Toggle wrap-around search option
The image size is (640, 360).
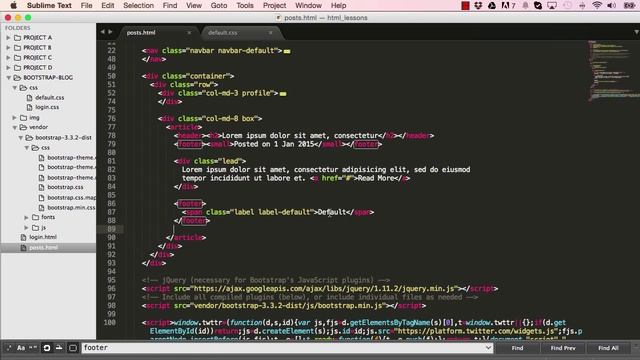(47, 348)
